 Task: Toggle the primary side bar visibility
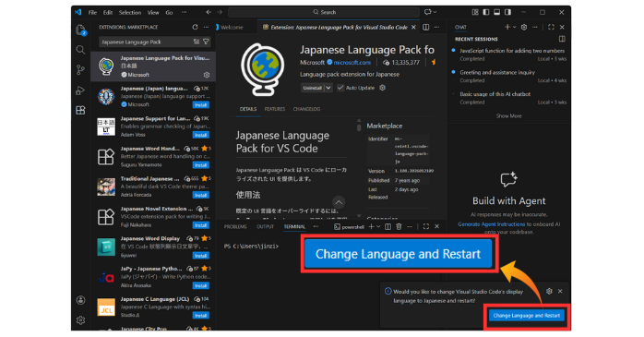tap(486, 12)
